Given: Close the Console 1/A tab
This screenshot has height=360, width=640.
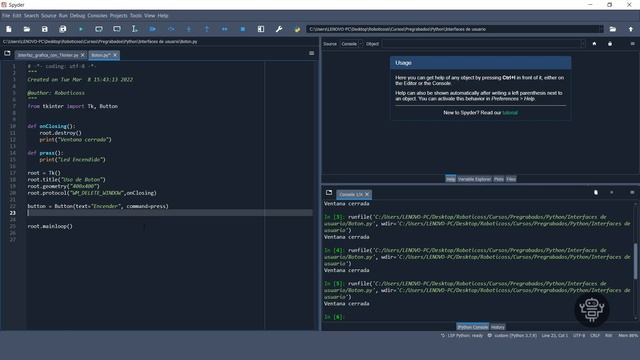Looking at the screenshot, I should [x=367, y=194].
